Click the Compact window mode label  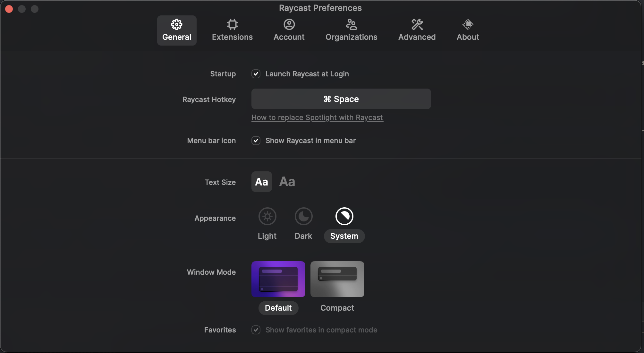pyautogui.click(x=337, y=308)
